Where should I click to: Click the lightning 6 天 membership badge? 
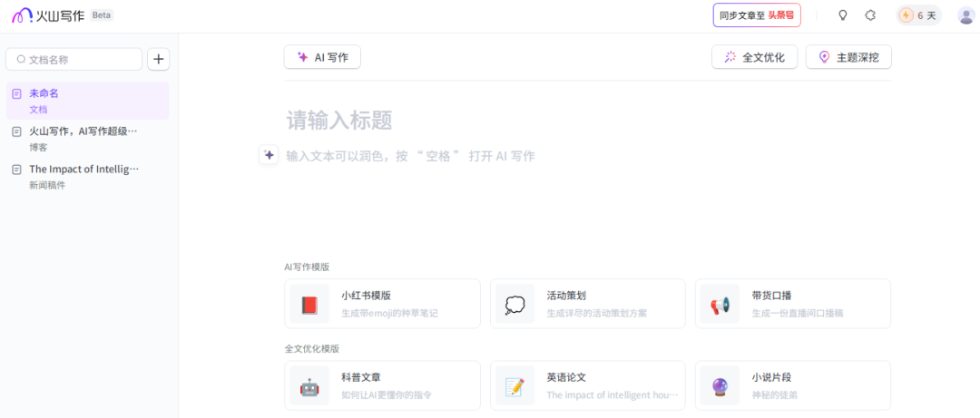pyautogui.click(x=918, y=15)
